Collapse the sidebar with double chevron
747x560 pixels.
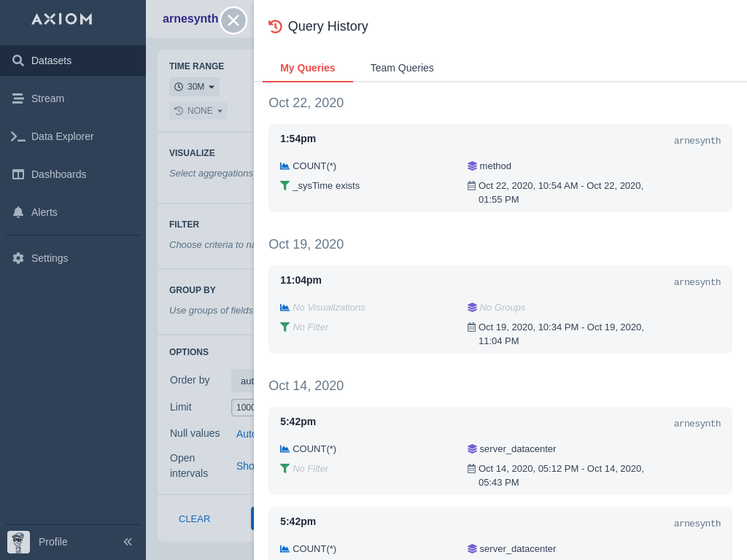128,542
